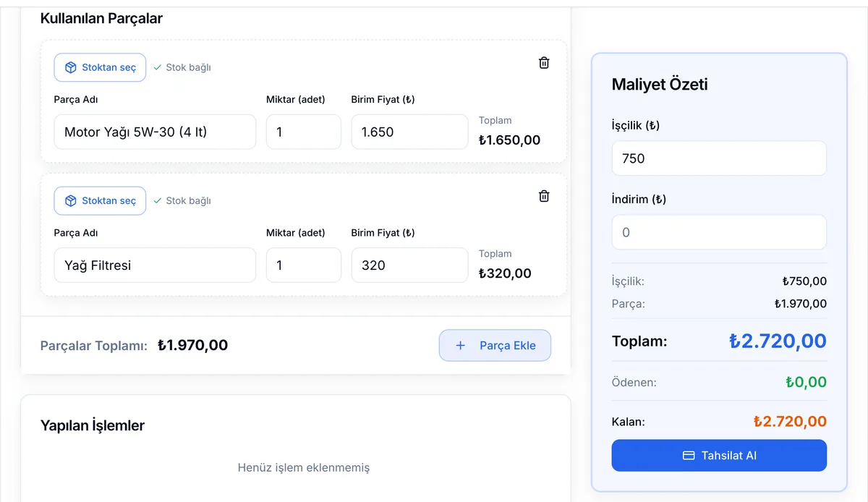Image resolution: width=868 pixels, height=502 pixels.
Task: Click the orange Kalan remaining amount
Action: click(790, 421)
